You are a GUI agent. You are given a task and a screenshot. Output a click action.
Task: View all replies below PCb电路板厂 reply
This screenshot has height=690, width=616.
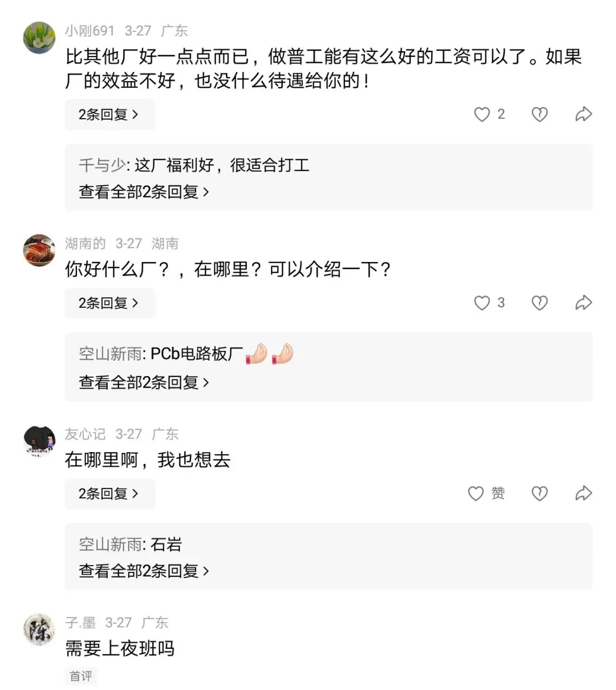144,382
